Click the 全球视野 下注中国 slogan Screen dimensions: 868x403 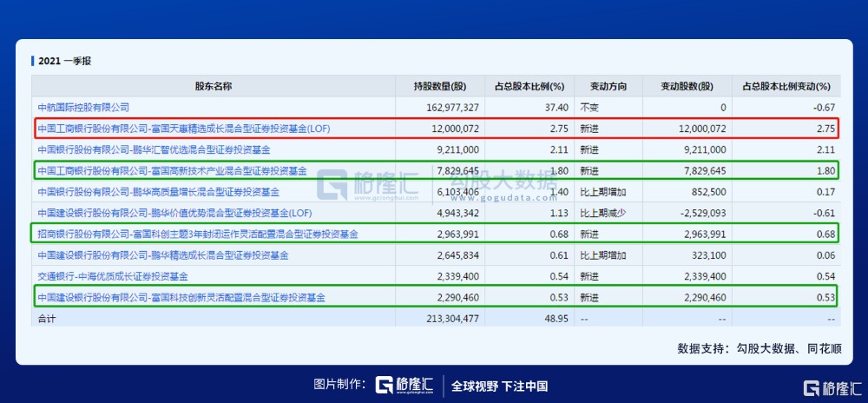(x=499, y=386)
